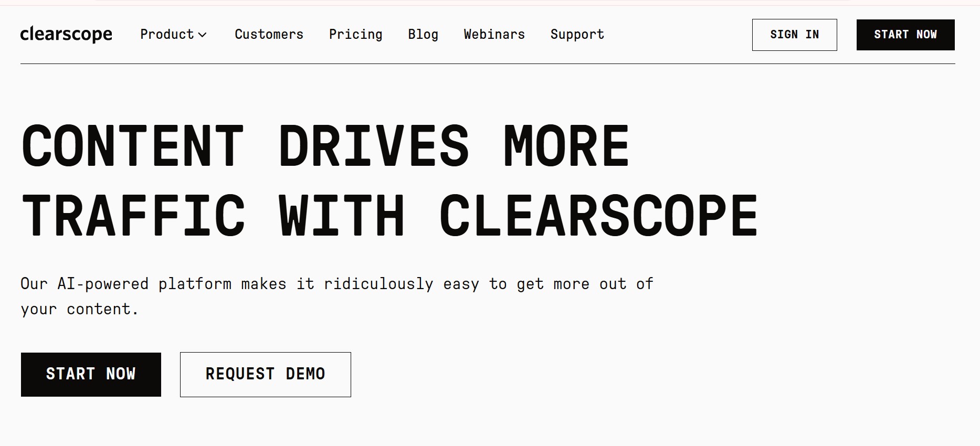Navigate to Support

pos(577,35)
